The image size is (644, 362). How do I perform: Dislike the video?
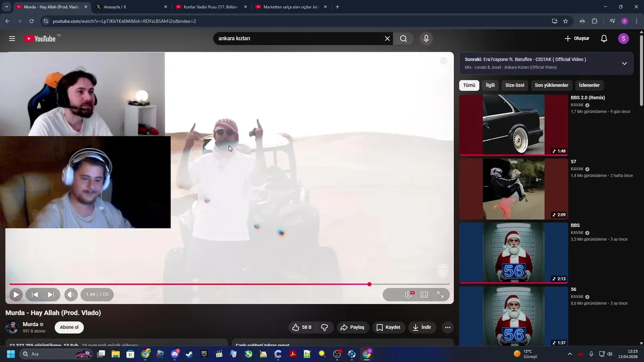pos(325,327)
